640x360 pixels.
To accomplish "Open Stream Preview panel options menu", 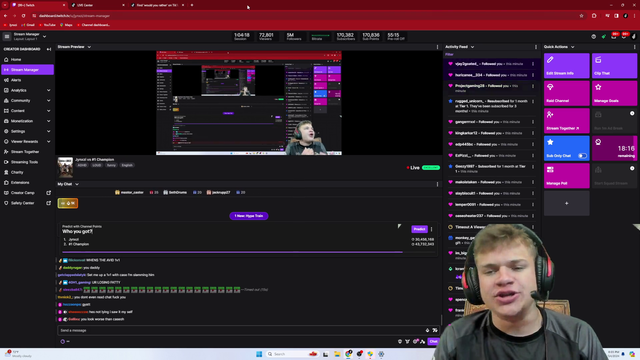I will coord(437,47).
